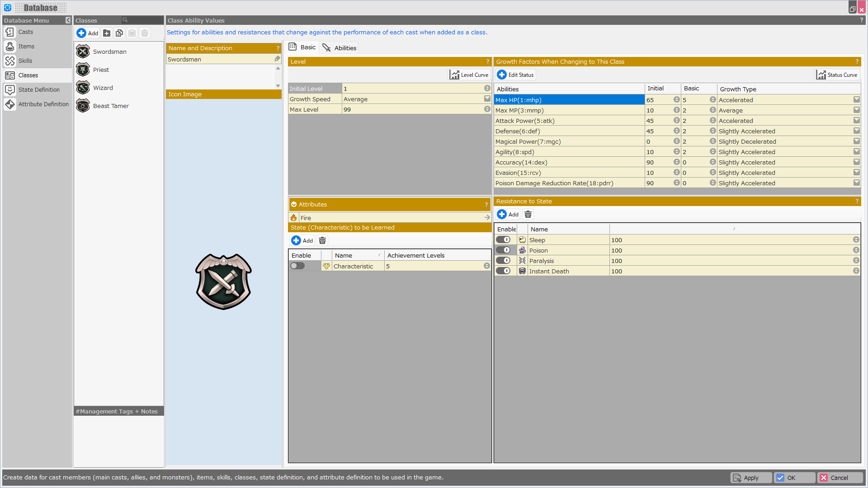Open the Growth Speed dropdown
The height and width of the screenshot is (488, 868).
pyautogui.click(x=487, y=99)
